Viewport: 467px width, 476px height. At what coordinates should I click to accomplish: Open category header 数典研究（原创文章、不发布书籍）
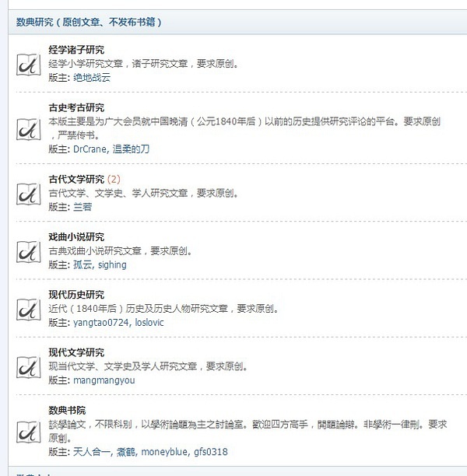[x=89, y=22]
